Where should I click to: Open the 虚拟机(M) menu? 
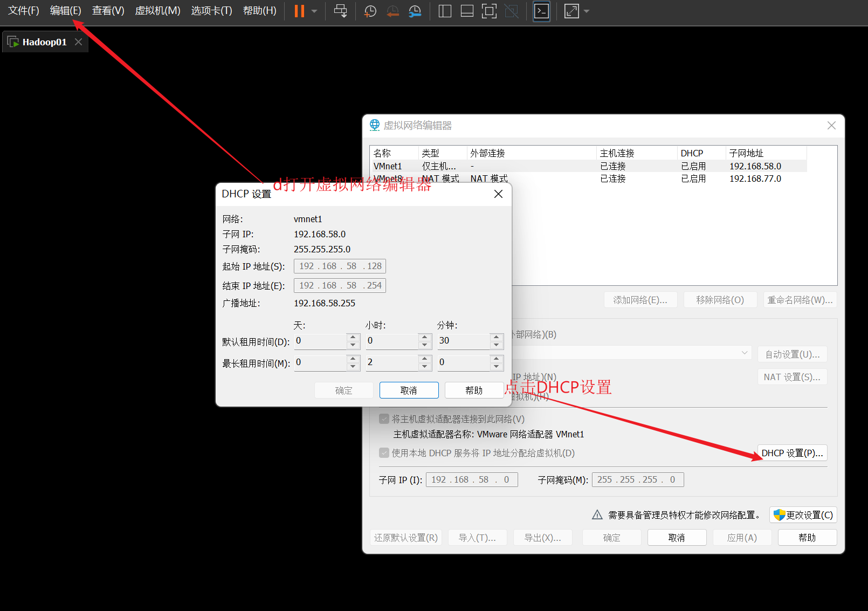[x=158, y=11]
